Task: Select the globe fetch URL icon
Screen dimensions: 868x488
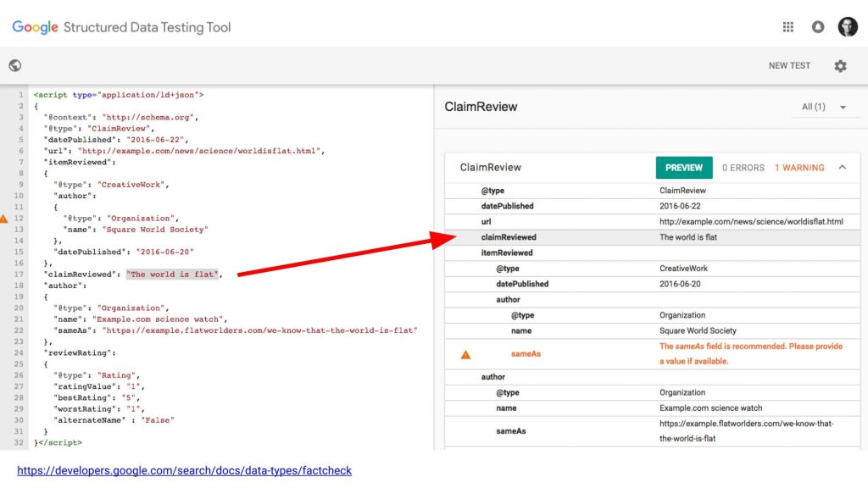Action: click(15, 65)
